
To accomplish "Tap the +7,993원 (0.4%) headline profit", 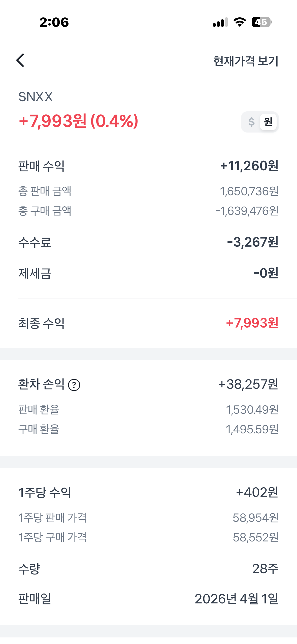I will tap(78, 121).
